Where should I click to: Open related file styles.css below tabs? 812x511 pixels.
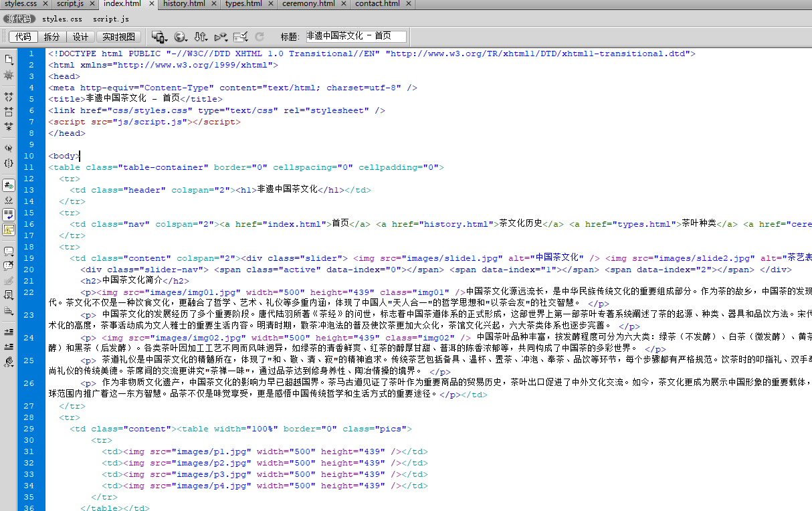click(x=62, y=19)
